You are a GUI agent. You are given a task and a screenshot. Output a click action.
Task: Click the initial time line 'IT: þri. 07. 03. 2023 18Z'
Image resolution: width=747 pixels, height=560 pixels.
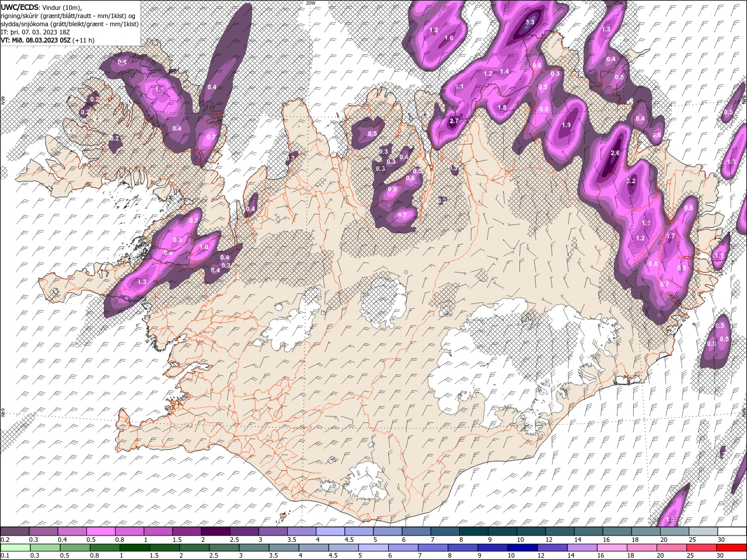35,32
